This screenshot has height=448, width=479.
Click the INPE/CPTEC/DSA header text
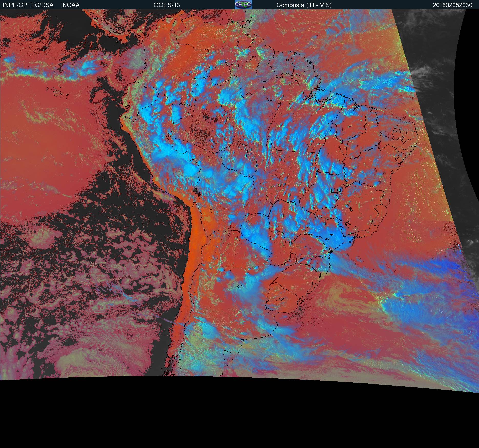click(x=28, y=5)
